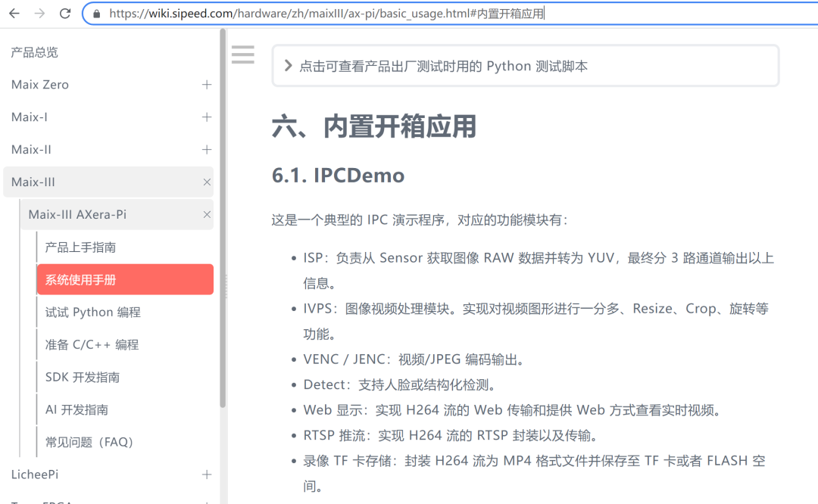Select Maix-I sidebar item

(x=30, y=117)
